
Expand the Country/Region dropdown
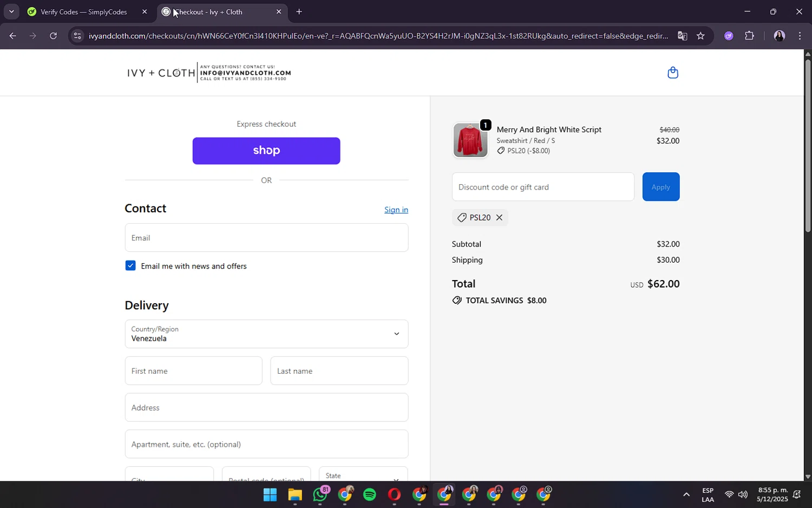(x=266, y=334)
